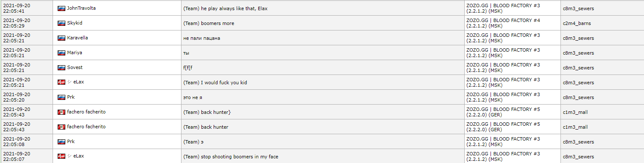Click the Danish flag in 'stop shooting boomers' row
Image resolution: width=644 pixels, height=163 pixels.
click(x=61, y=156)
